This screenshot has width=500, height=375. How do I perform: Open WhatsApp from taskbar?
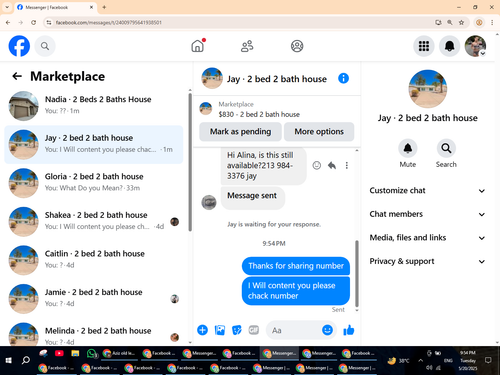[91, 353]
